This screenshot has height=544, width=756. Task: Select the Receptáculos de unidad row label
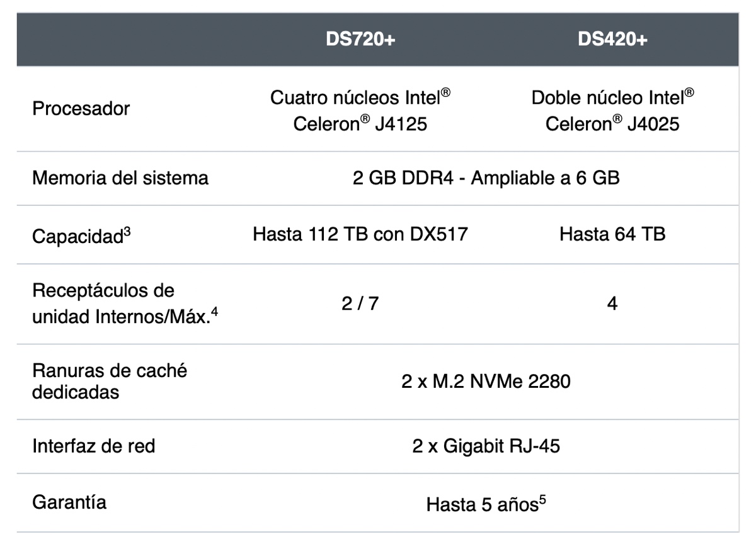pos(103,292)
